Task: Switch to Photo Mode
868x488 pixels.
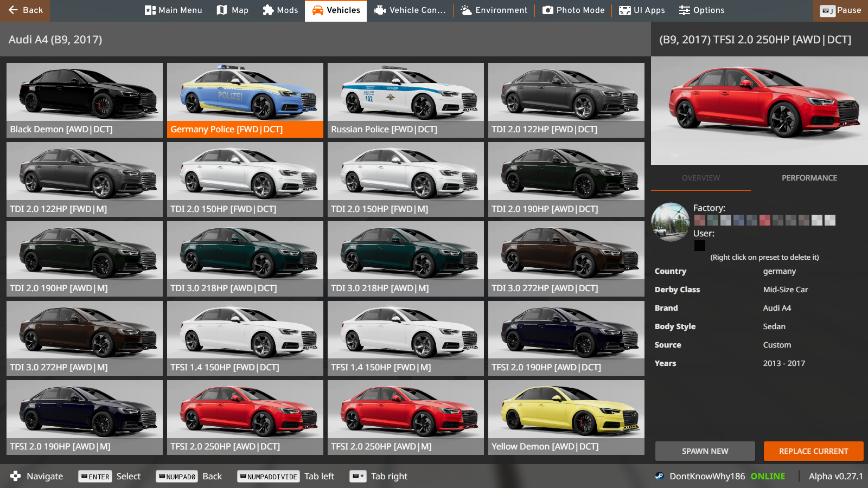Action: coord(573,10)
